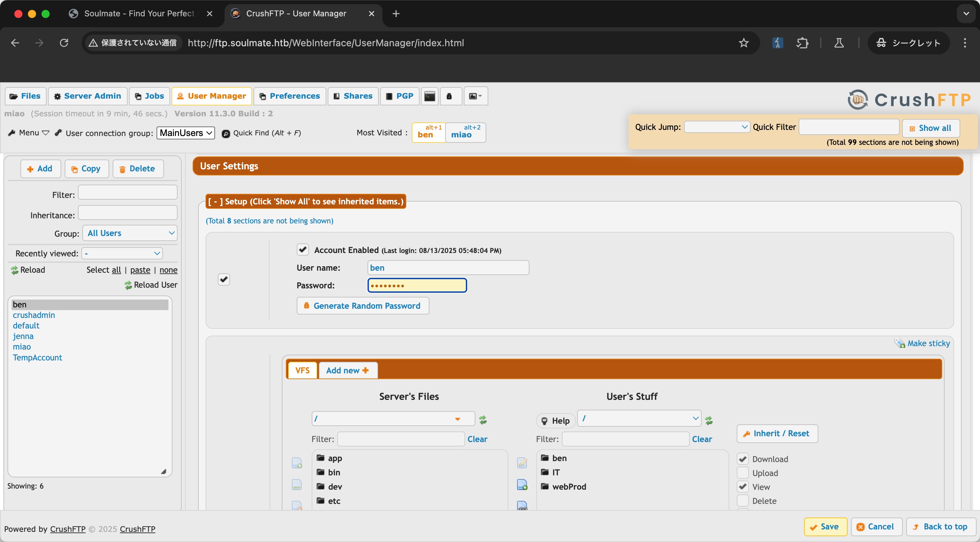Image resolution: width=980 pixels, height=542 pixels.
Task: Click the terminal console icon in toolbar
Action: click(429, 96)
